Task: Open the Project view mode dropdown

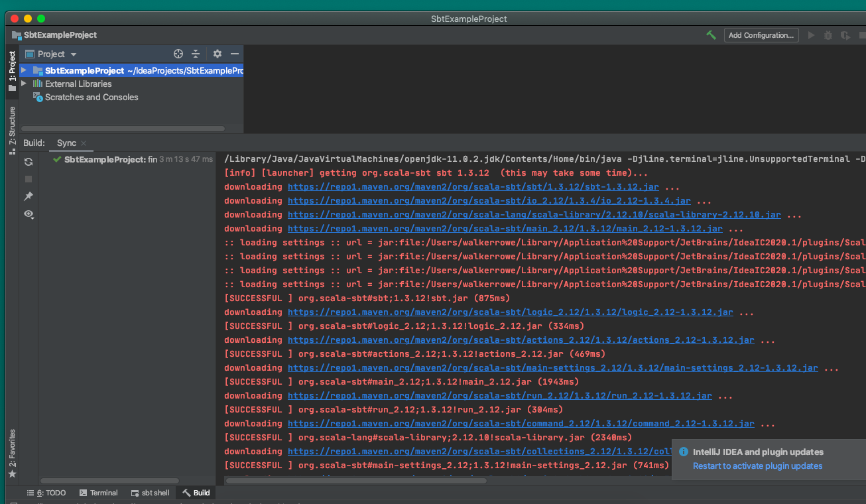Action: click(72, 54)
